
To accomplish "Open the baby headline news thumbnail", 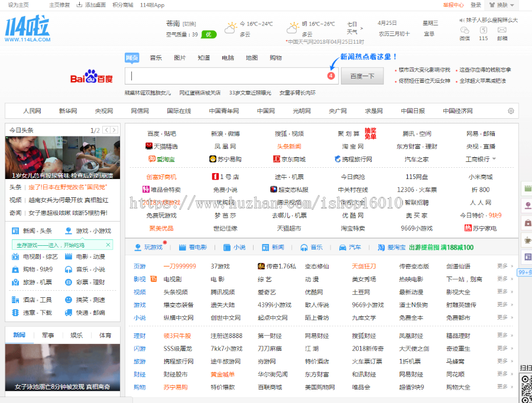I will (x=63, y=157).
